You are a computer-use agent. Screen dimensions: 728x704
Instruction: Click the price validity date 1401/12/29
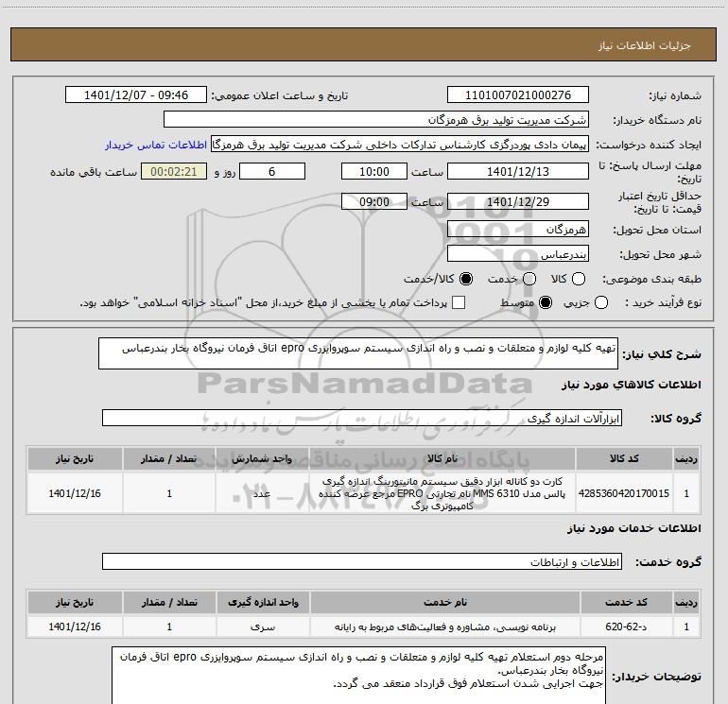point(518,202)
